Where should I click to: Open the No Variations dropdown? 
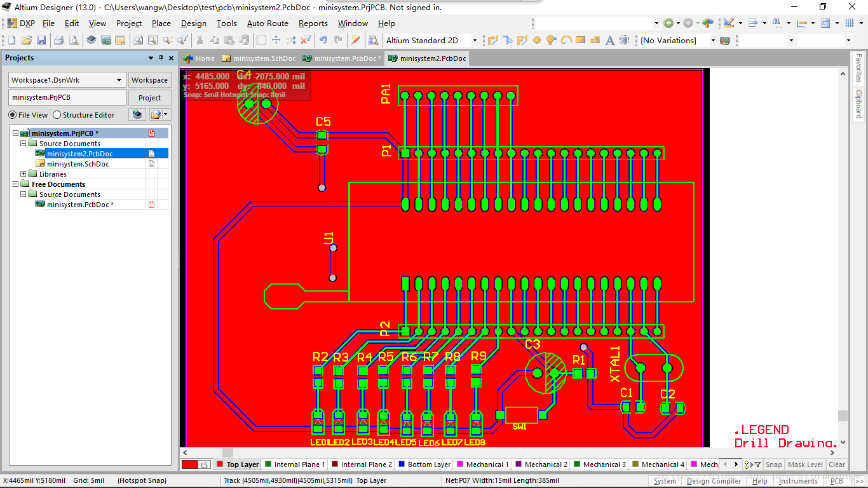coord(713,40)
